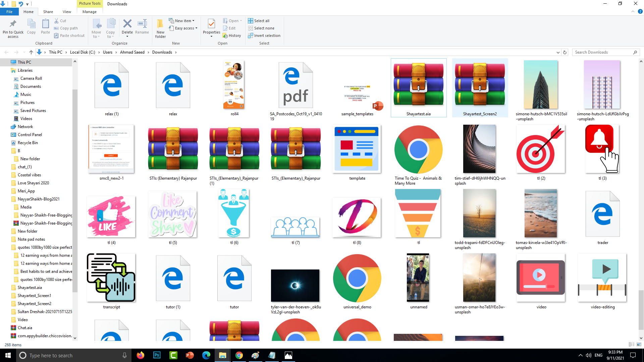Open Chrome from the taskbar
Viewport: 644px width, 362px height.
click(239, 355)
